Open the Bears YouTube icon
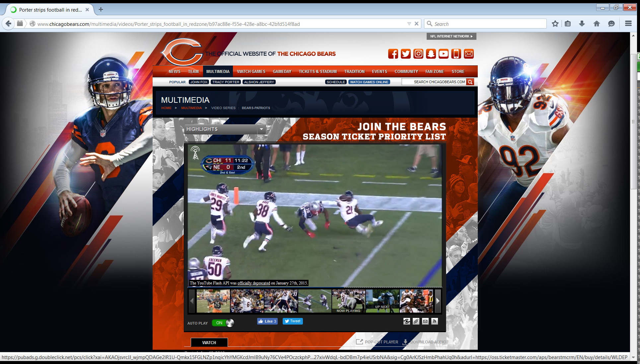The image size is (640, 364). [444, 54]
